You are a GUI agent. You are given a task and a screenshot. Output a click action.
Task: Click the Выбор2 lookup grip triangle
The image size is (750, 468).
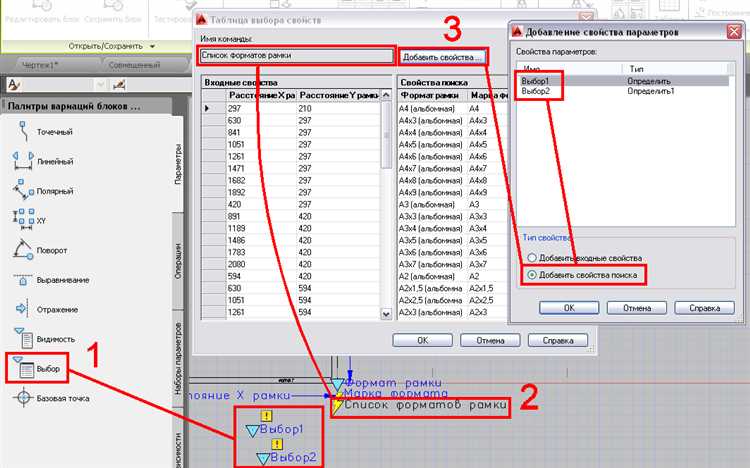pyautogui.click(x=263, y=459)
